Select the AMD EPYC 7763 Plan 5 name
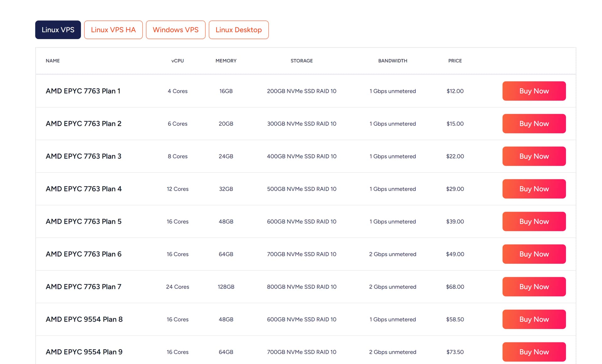This screenshot has width=602, height=364. click(x=83, y=221)
